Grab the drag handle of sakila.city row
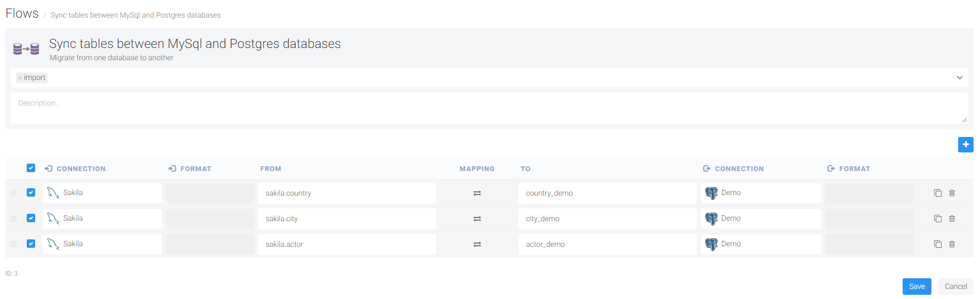 point(13,219)
